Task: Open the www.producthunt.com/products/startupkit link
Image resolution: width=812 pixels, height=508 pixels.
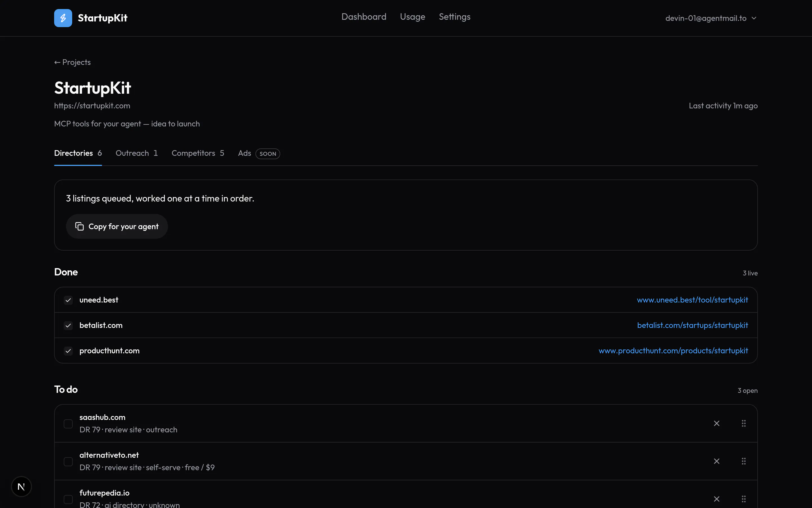Action: (x=673, y=351)
